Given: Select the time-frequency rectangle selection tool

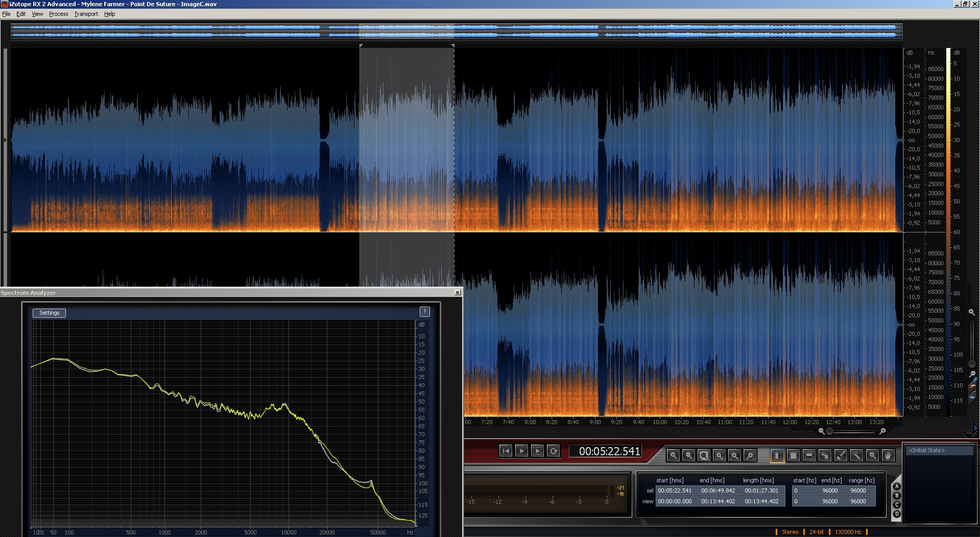Looking at the screenshot, I should coord(793,455).
